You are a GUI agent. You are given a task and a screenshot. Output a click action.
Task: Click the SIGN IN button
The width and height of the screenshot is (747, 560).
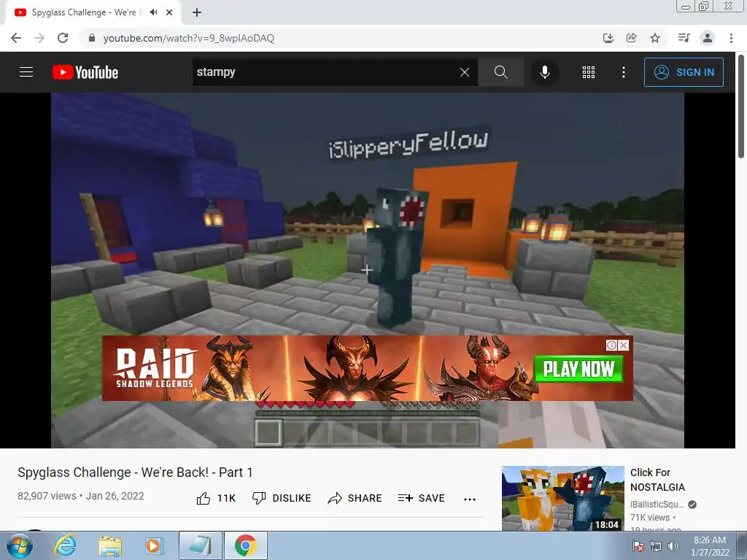point(684,72)
